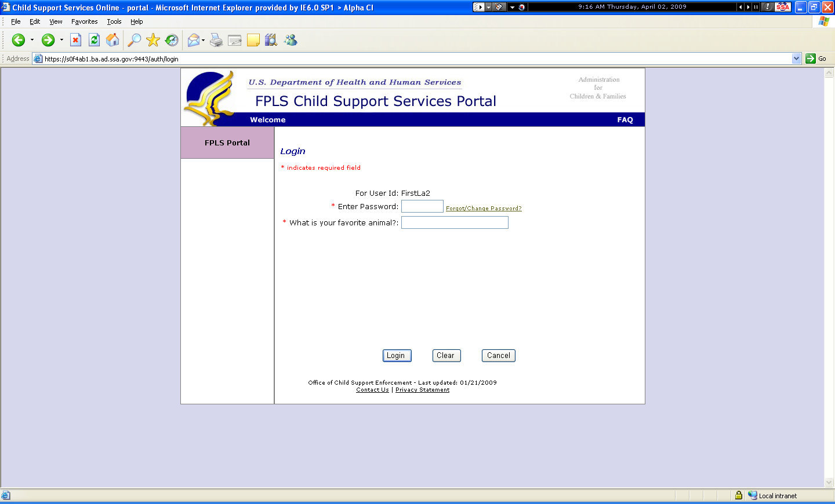835x504 pixels.
Task: Click the 'FPLS Child Support Services Portal' heading
Action: click(x=376, y=101)
